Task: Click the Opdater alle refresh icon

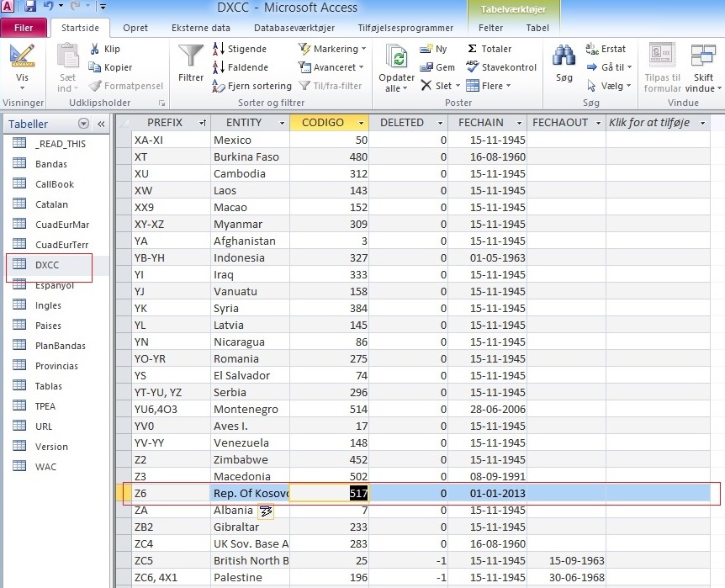Action: [397, 57]
